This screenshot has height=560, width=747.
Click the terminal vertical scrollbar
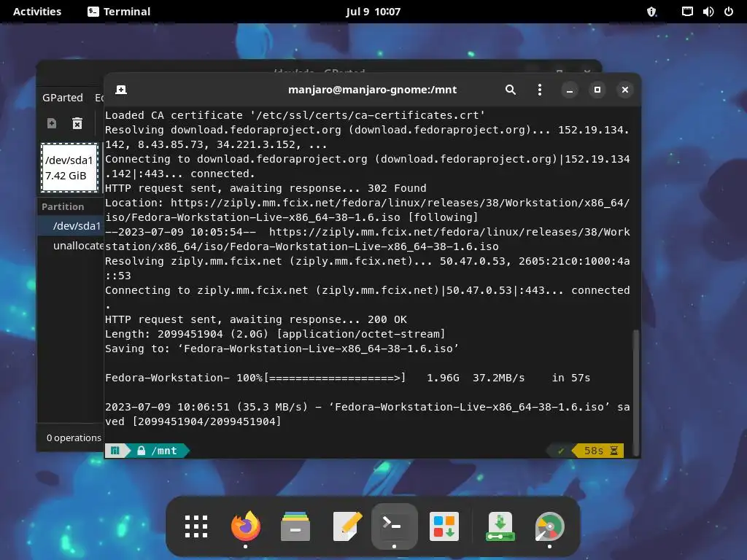tap(635, 393)
